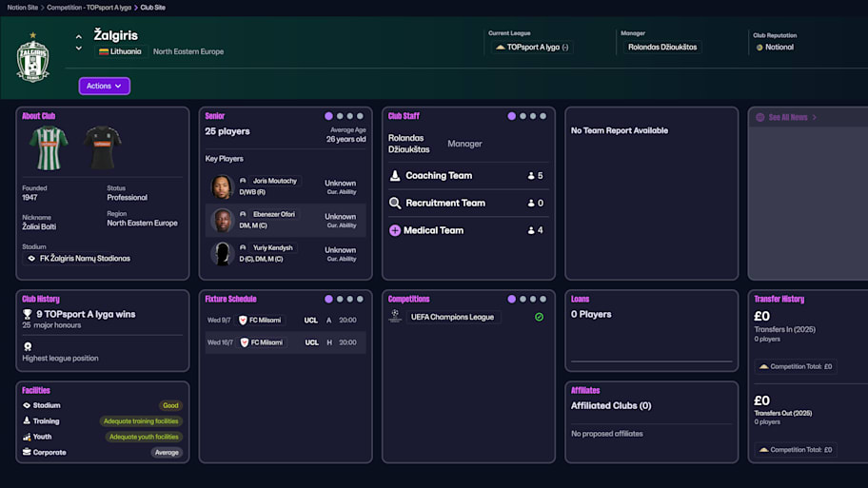Open the UEFA Champions League competition link
868x488 pixels.
click(452, 317)
